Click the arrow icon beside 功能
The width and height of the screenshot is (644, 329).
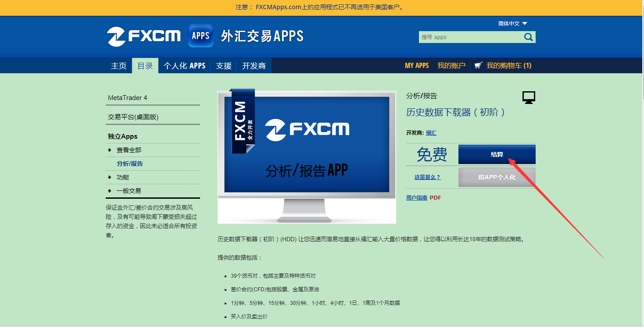(x=109, y=177)
